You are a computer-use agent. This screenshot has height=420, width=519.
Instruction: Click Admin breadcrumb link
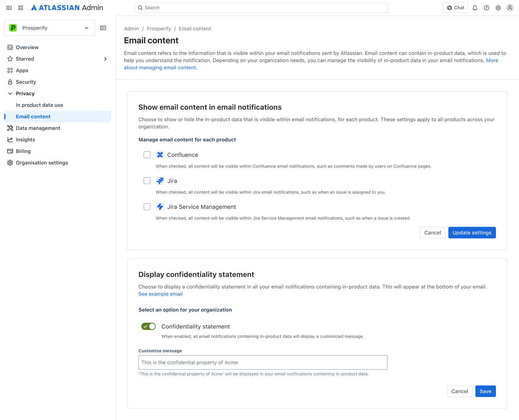coord(131,28)
